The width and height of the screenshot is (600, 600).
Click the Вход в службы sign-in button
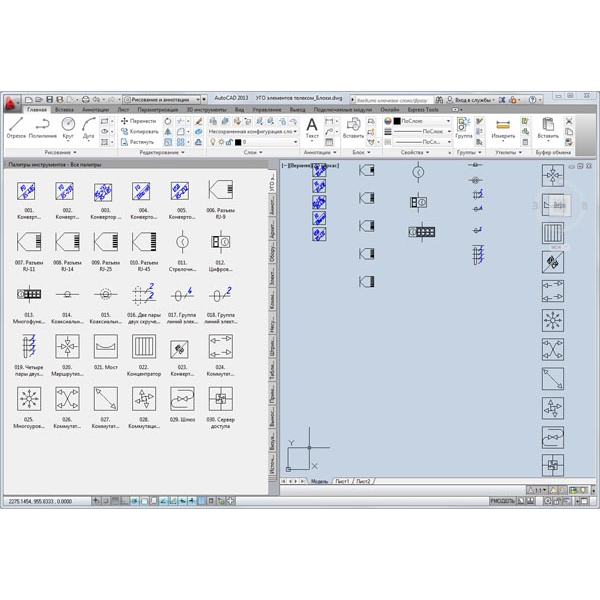click(471, 100)
